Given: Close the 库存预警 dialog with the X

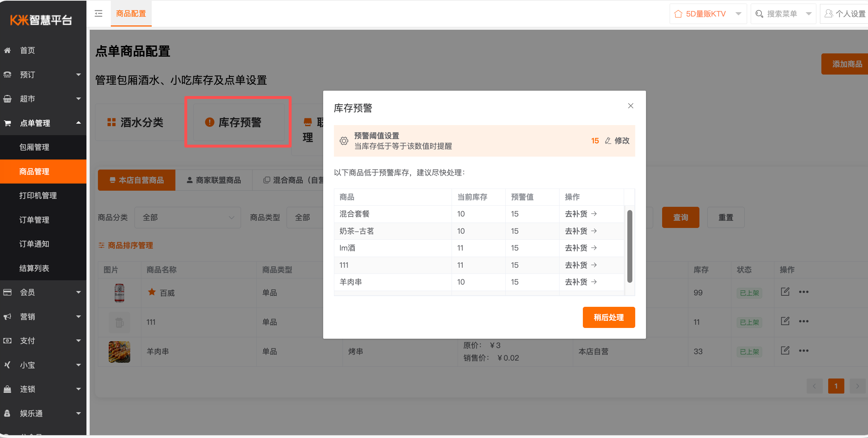Looking at the screenshot, I should click(x=631, y=106).
